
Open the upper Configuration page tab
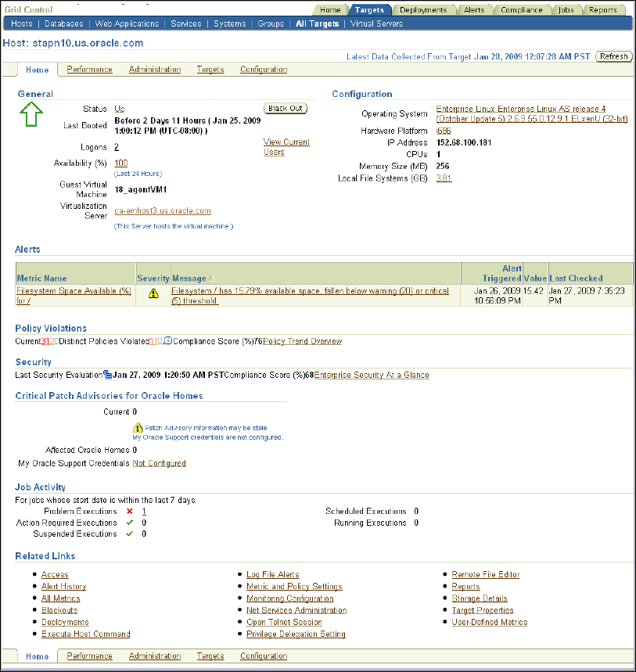click(x=264, y=69)
